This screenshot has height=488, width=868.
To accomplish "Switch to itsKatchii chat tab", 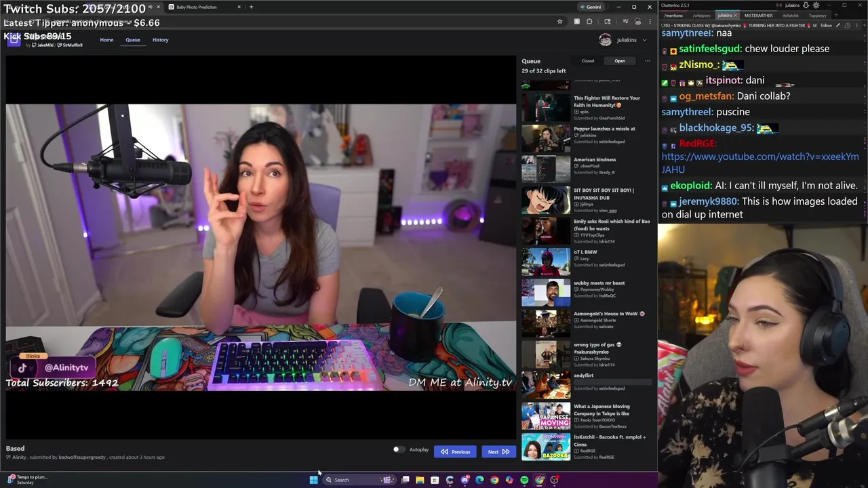I will (790, 16).
